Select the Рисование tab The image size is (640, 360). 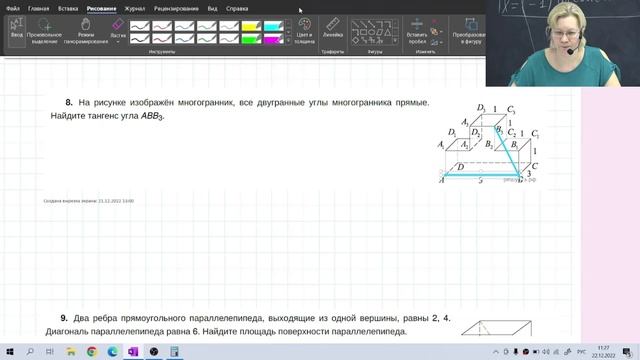tap(101, 9)
